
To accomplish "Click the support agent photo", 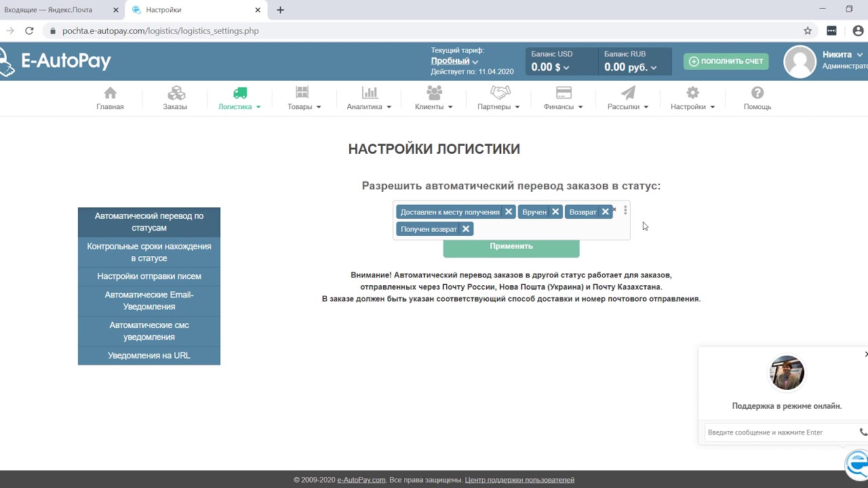I will [787, 372].
